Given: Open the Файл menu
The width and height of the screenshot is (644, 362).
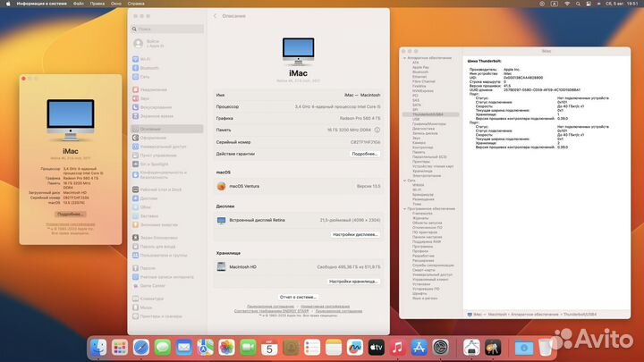Looking at the screenshot, I should (78, 4).
